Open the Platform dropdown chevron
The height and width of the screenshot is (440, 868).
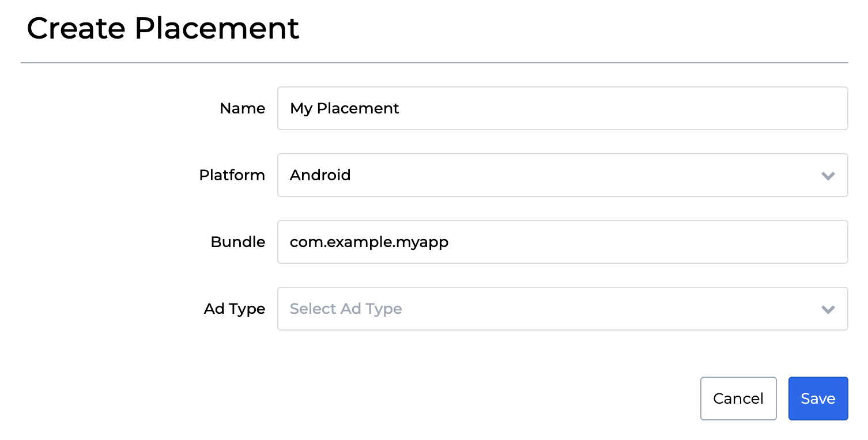tap(828, 175)
